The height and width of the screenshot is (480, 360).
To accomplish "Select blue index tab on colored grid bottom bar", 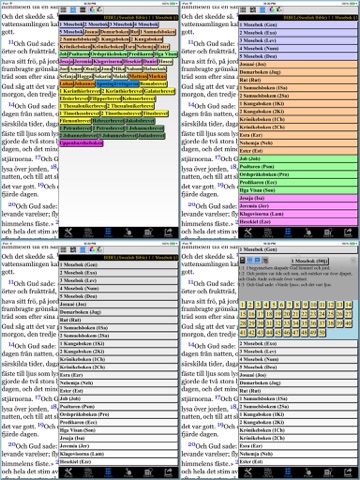I will [x=108, y=232].
